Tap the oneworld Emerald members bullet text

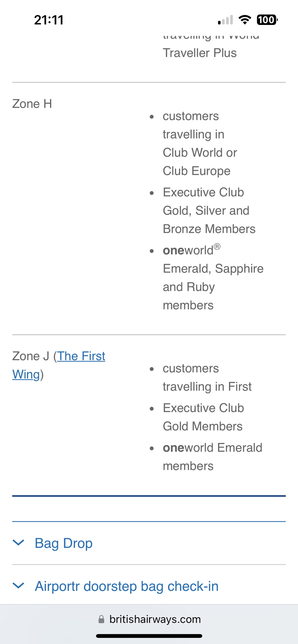click(212, 456)
